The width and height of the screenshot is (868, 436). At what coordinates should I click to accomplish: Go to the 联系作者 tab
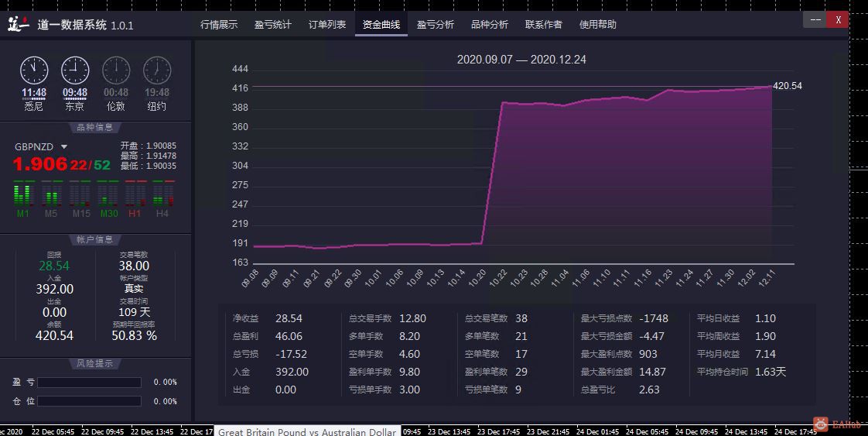pos(544,24)
